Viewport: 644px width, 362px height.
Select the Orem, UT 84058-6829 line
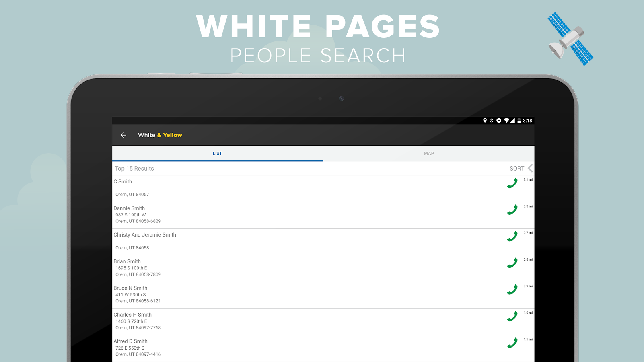138,221
